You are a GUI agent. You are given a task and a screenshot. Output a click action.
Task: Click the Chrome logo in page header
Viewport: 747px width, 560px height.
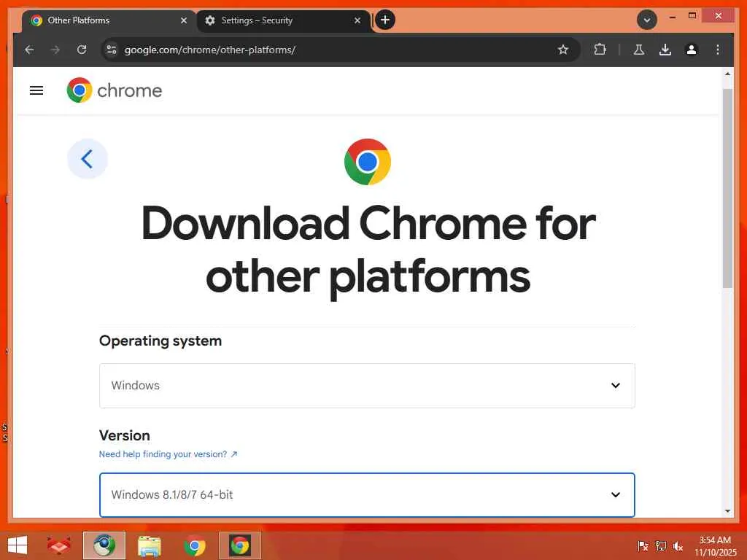click(x=115, y=90)
